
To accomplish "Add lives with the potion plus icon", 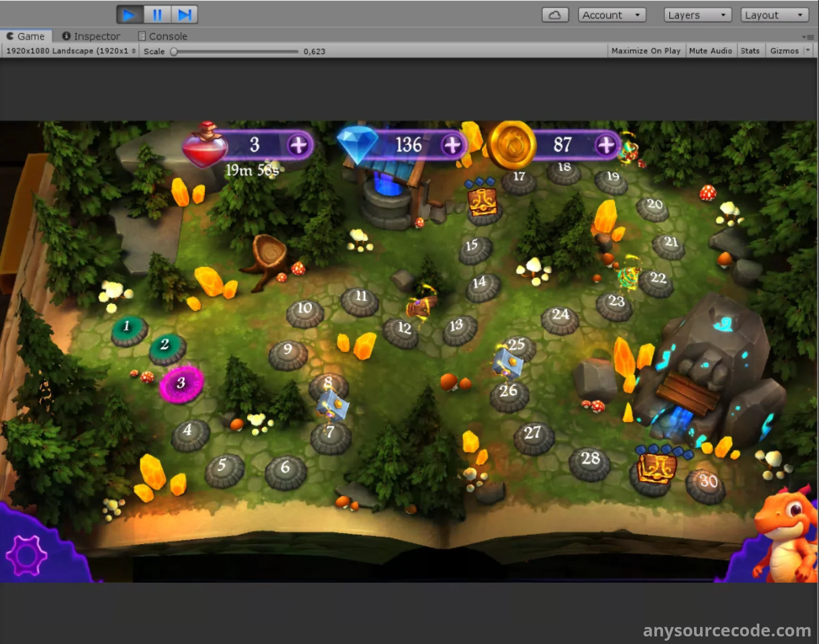I will click(x=298, y=145).
